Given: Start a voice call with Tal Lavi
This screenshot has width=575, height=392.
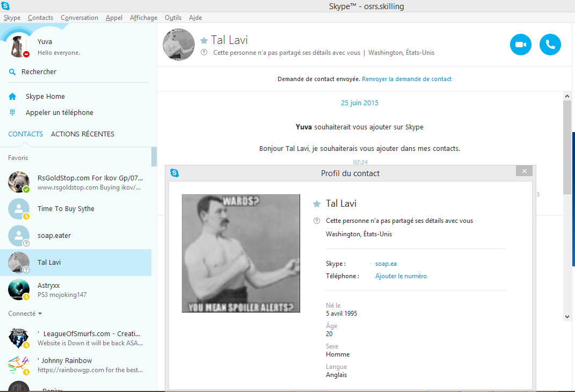Looking at the screenshot, I should pos(550,45).
